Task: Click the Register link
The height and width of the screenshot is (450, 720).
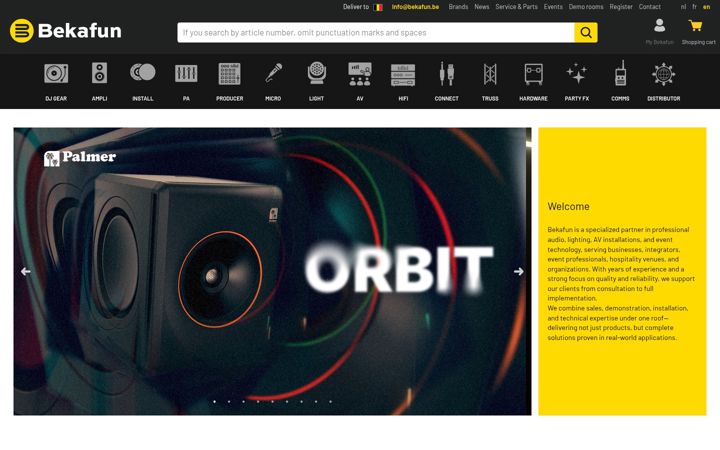Action: pos(621,7)
